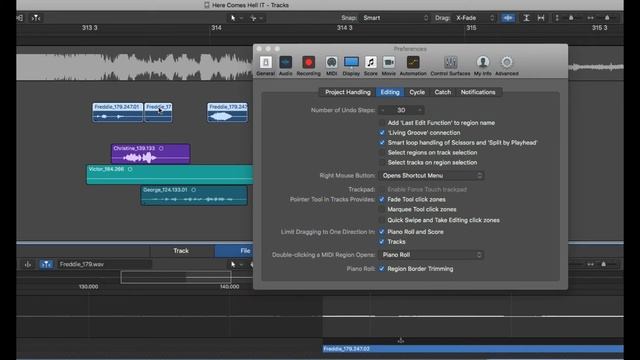Switch to Notifications tab
This screenshot has width=640, height=360.
pos(478,92)
